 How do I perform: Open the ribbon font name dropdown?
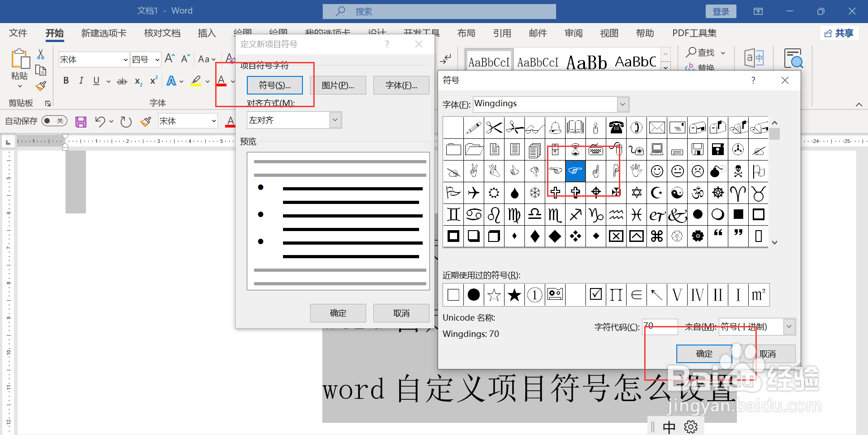coord(125,60)
